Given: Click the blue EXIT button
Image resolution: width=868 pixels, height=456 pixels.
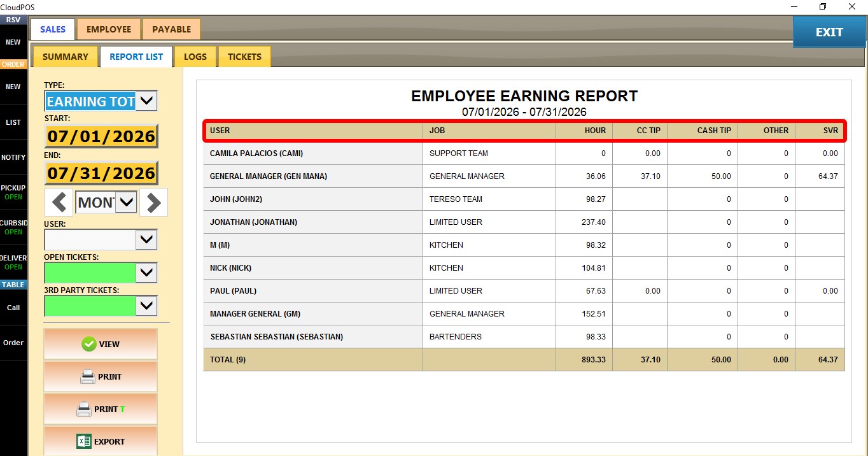Looking at the screenshot, I should click(x=829, y=32).
